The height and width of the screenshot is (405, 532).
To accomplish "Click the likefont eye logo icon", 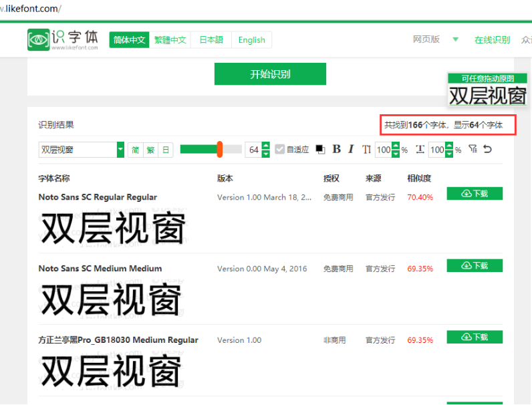I will [38, 39].
